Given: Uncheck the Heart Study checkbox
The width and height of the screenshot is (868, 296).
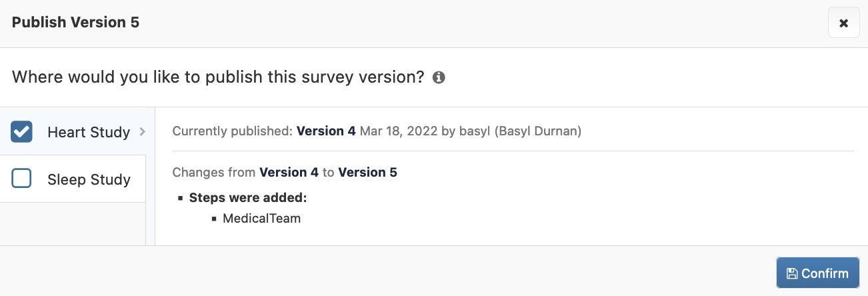Looking at the screenshot, I should click(21, 131).
